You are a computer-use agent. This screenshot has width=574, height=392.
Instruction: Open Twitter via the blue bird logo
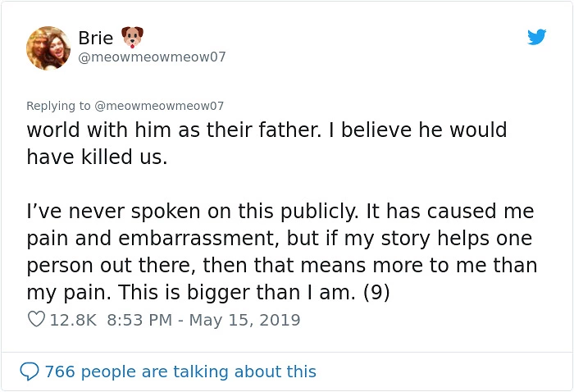(536, 37)
